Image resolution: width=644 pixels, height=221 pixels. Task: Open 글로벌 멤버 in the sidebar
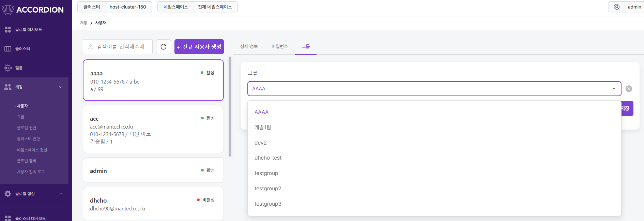tap(27, 161)
